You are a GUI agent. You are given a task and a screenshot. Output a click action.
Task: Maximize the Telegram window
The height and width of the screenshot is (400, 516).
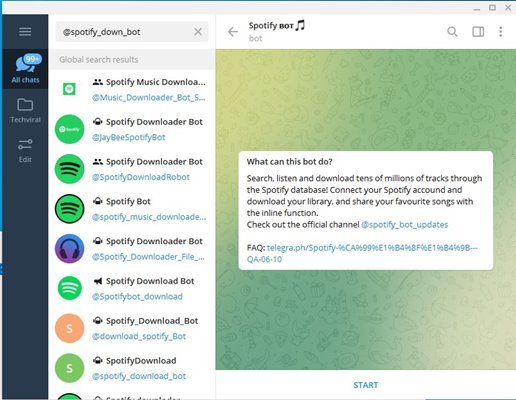pos(492,7)
